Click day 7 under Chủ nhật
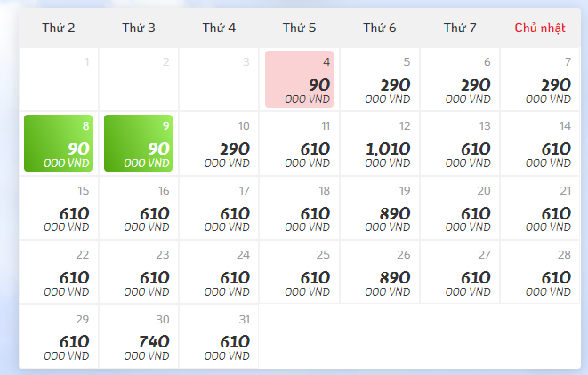The height and width of the screenshot is (375, 588). 539,79
